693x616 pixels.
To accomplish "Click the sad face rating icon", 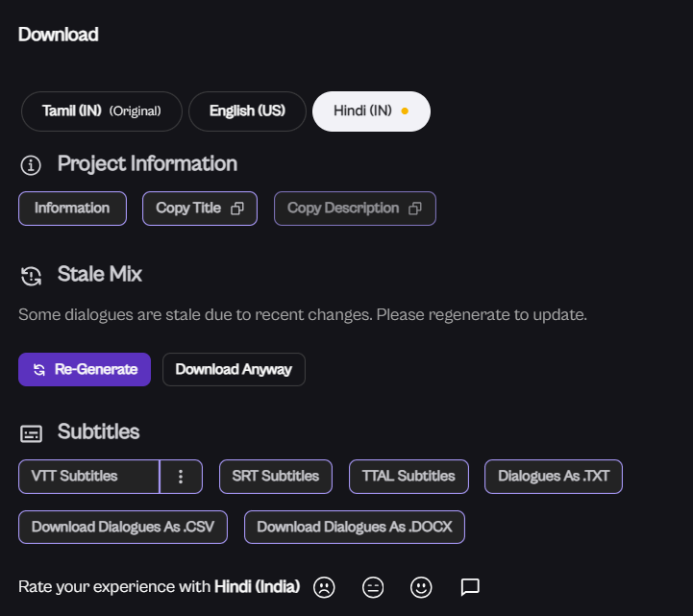I will [x=324, y=586].
